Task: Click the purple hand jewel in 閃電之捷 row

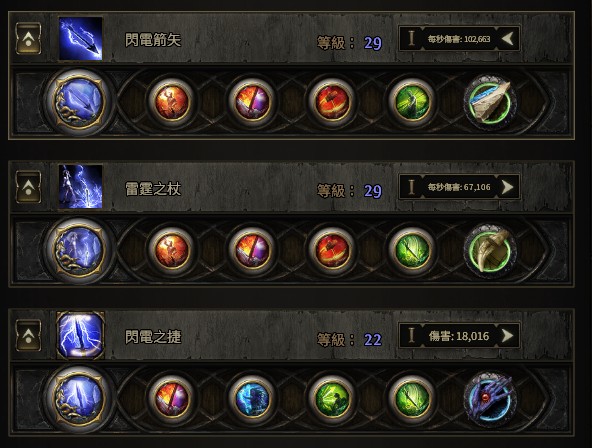Action: pos(490,399)
